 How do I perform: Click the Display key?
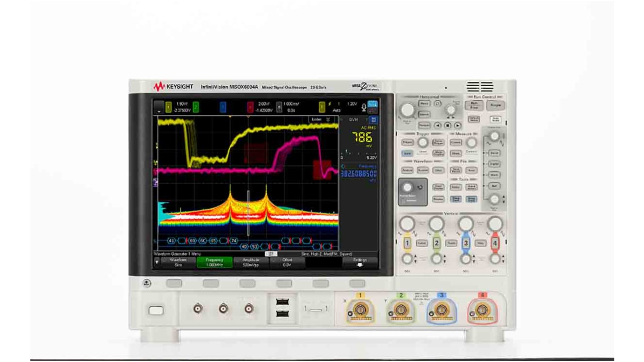click(438, 199)
